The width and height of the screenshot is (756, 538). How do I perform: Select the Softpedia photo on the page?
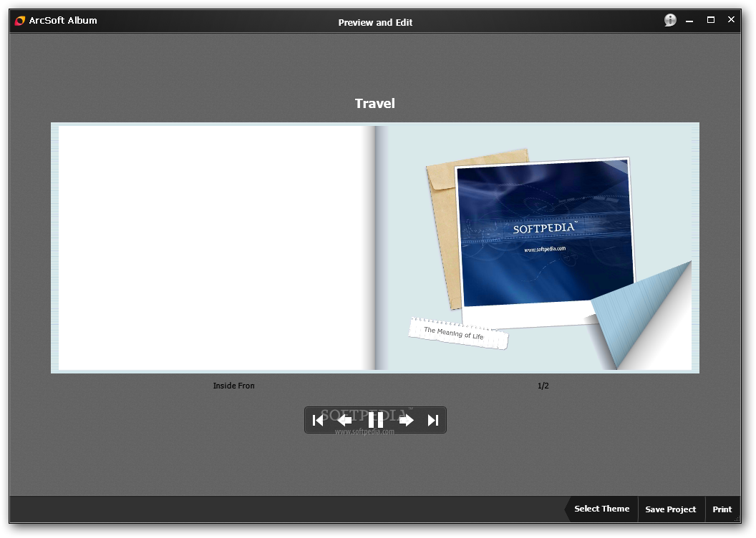[545, 234]
